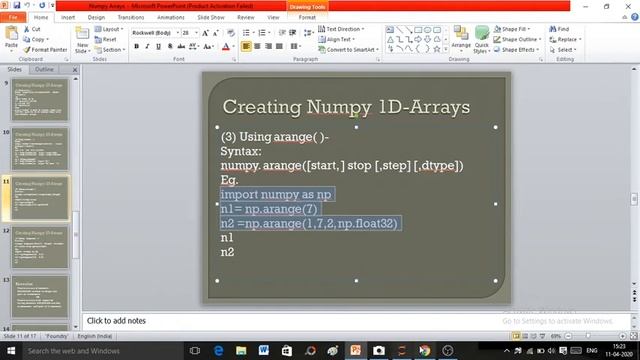Viewport: 640px width, 360px height.
Task: Switch to the Design tab
Action: click(96, 17)
